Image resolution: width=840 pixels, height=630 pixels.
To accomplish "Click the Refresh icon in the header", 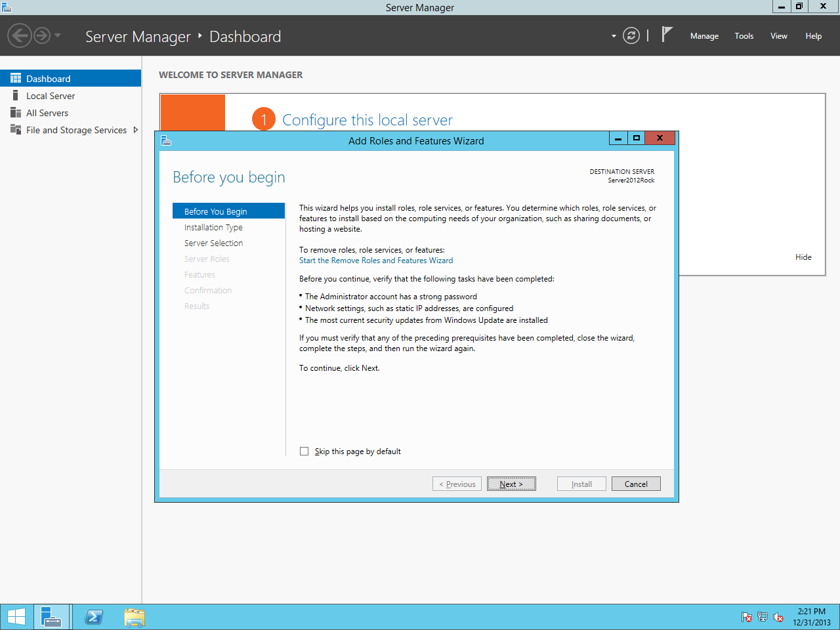I will click(631, 35).
